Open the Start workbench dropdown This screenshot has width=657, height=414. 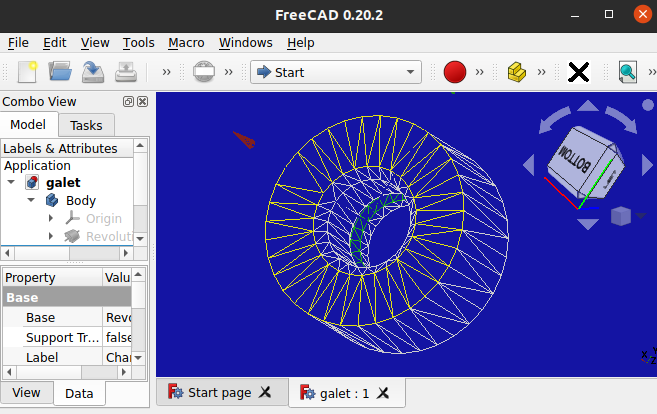tap(336, 72)
